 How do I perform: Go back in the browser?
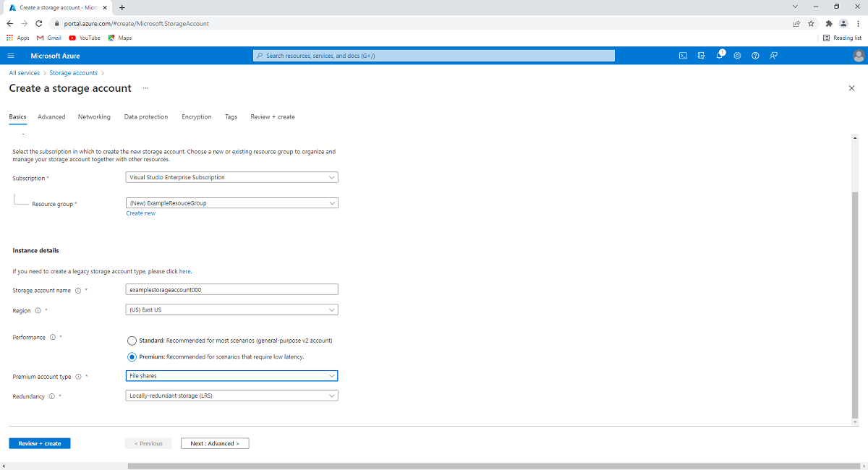pos(9,23)
